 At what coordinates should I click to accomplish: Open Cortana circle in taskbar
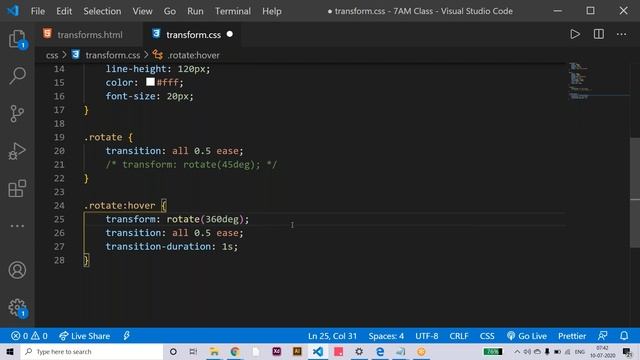(x=173, y=351)
